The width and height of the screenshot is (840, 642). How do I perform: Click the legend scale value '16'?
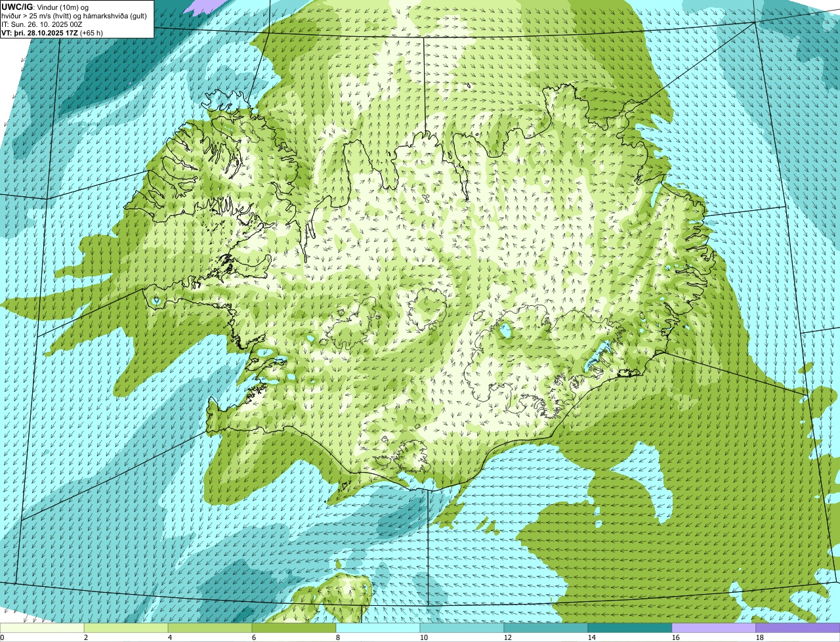676,637
